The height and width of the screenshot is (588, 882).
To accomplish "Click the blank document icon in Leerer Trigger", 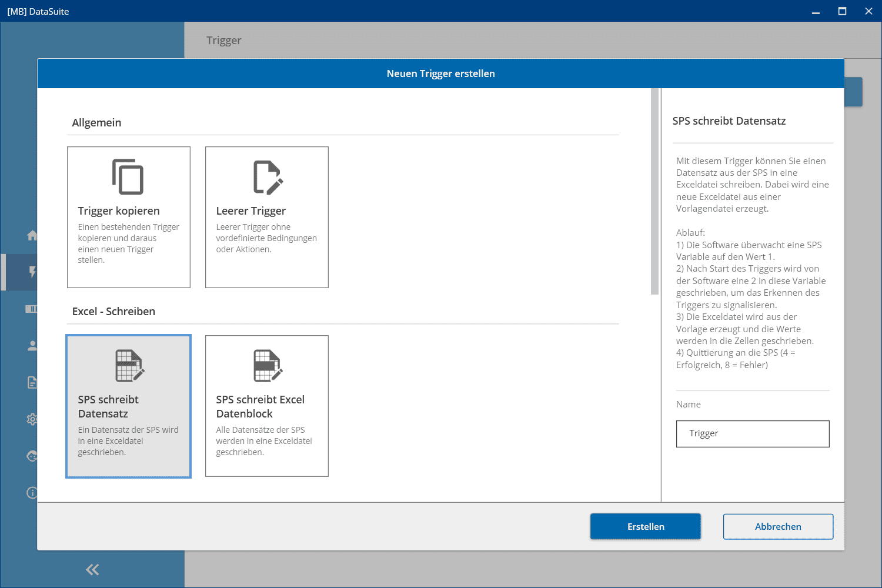I will click(x=268, y=177).
